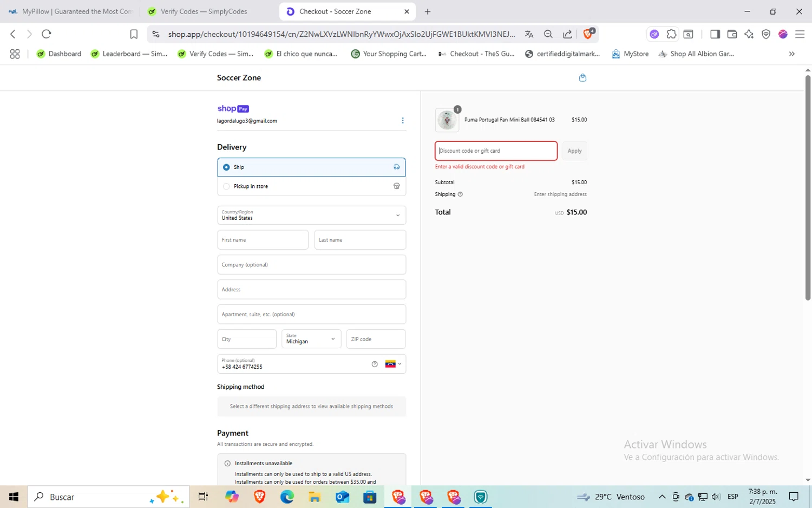The image size is (812, 508).
Task: Click the First name field
Action: 263,240
